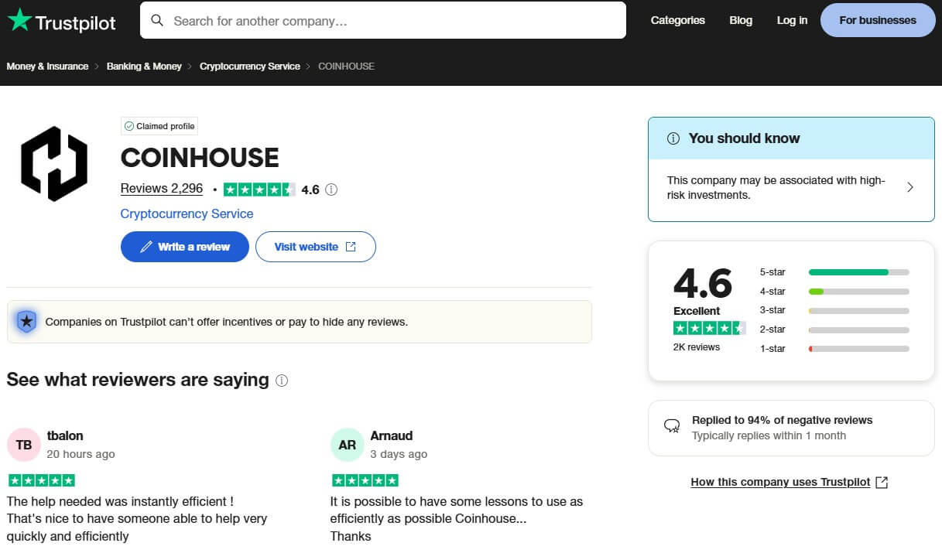Click the external link icon on How this company uses Trustpilot
Viewport: 942px width, 560px height.
click(x=882, y=481)
